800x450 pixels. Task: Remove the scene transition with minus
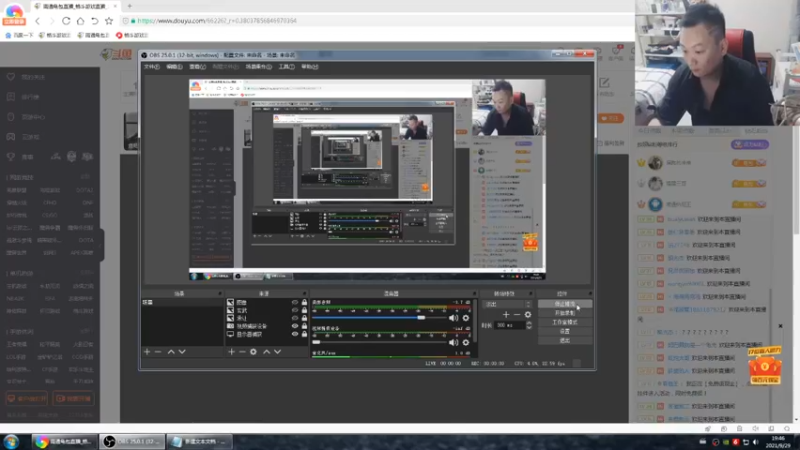pyautogui.click(x=517, y=314)
